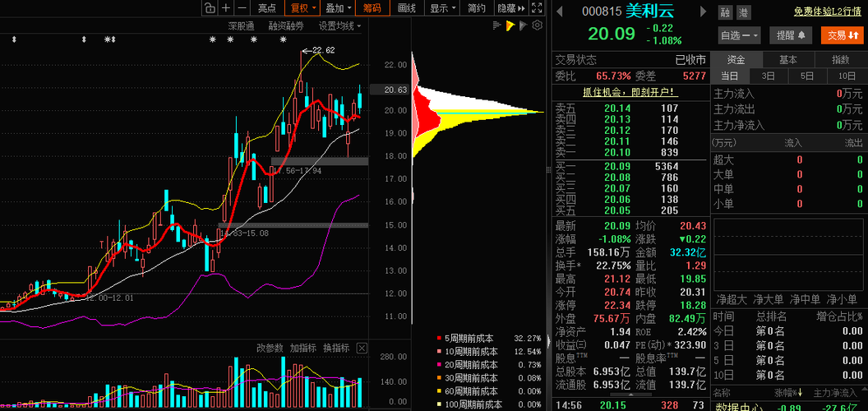Select the 画线 drawing tool
868x411 pixels.
[x=407, y=7]
